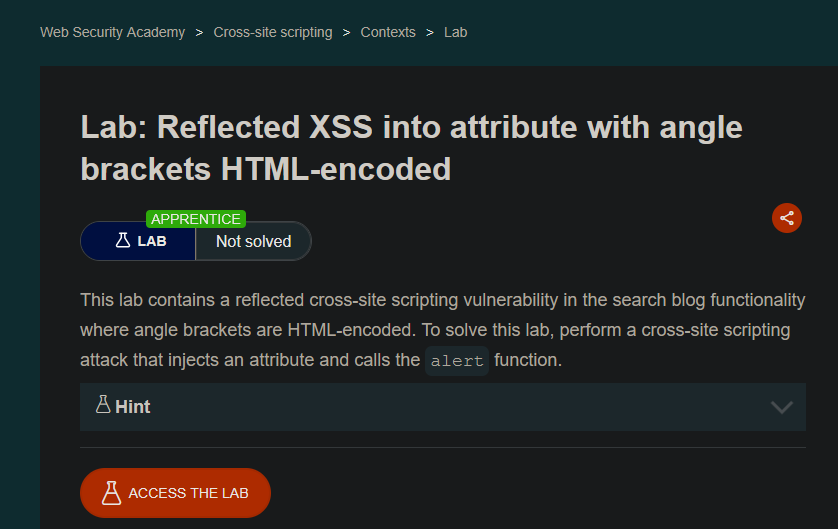Click the separator arrow after Web Security Academy

199,33
